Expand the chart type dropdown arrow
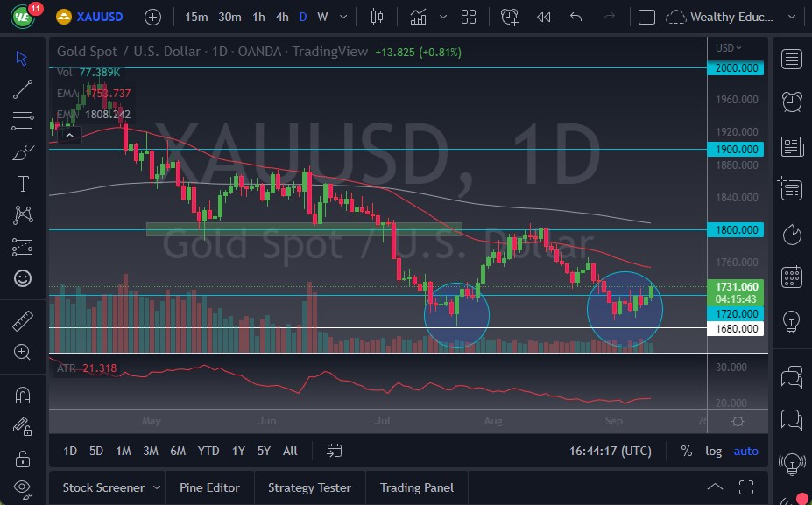The image size is (812, 505). coord(444,17)
